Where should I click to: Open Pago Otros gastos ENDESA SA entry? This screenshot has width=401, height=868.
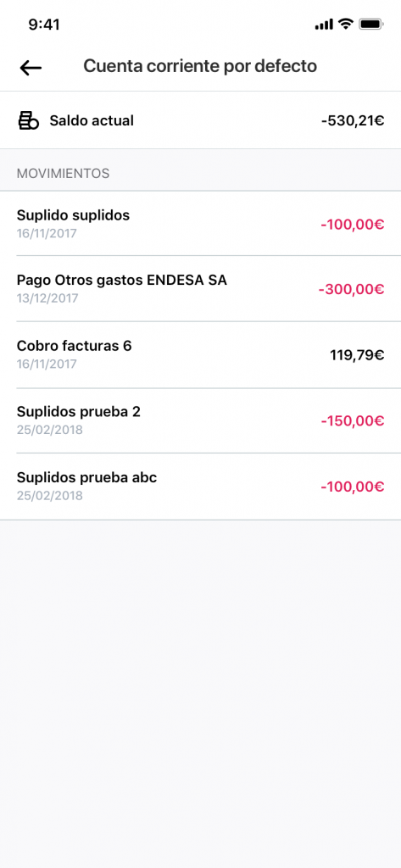[200, 289]
